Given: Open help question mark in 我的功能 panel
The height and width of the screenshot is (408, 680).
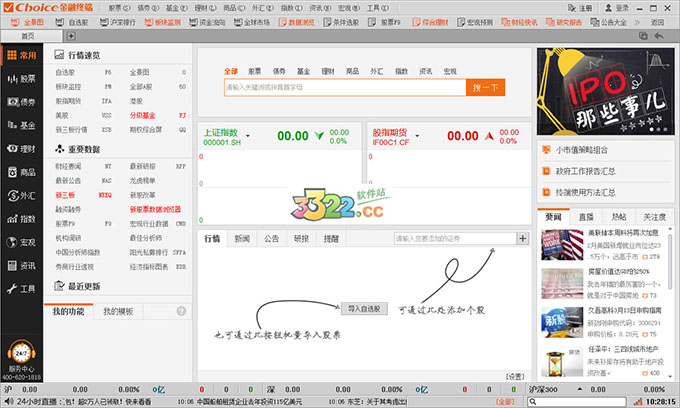Looking at the screenshot, I should (180, 311).
